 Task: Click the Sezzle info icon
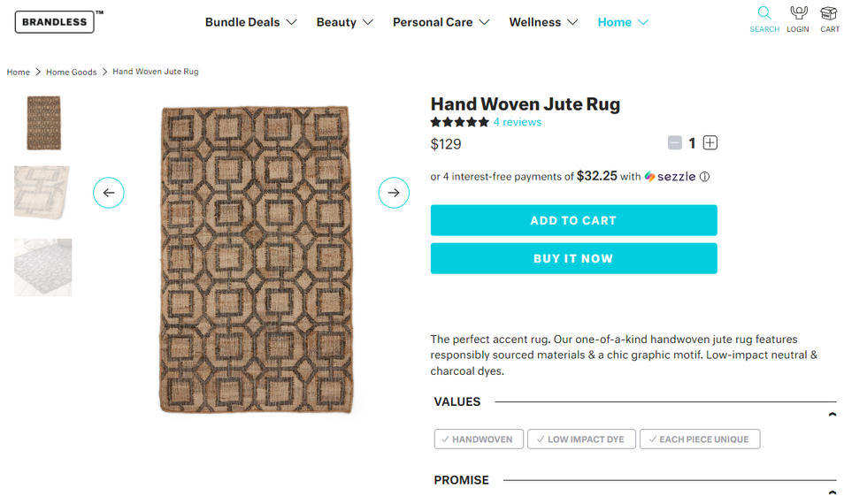point(705,177)
